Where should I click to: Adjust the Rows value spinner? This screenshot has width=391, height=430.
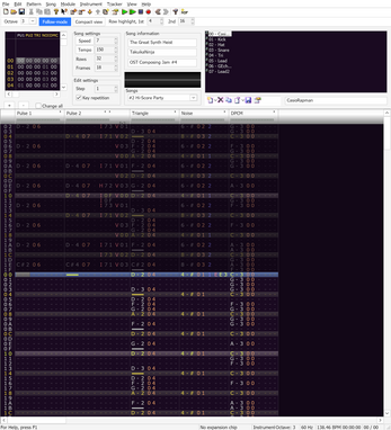[116, 59]
